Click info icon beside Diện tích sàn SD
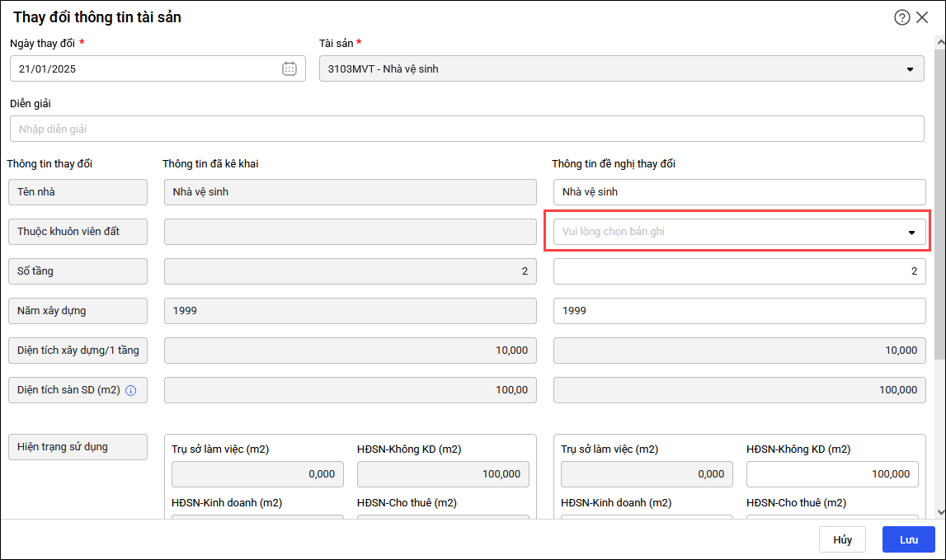This screenshot has width=946, height=560. pyautogui.click(x=130, y=390)
